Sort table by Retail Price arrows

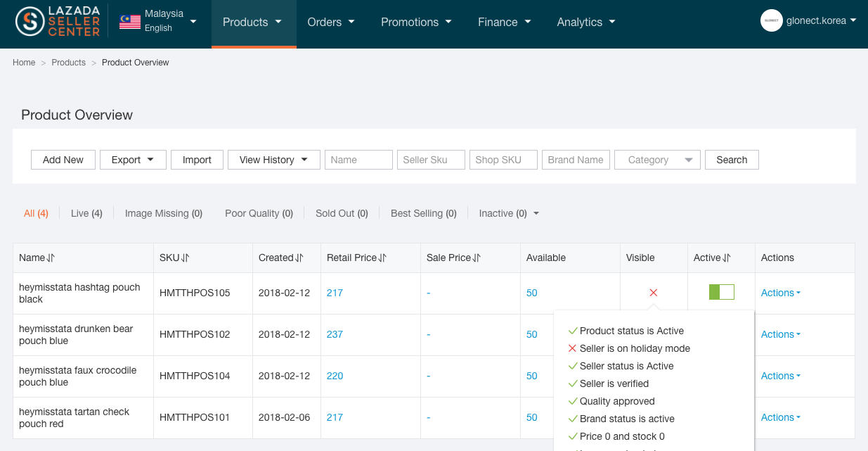tap(383, 258)
